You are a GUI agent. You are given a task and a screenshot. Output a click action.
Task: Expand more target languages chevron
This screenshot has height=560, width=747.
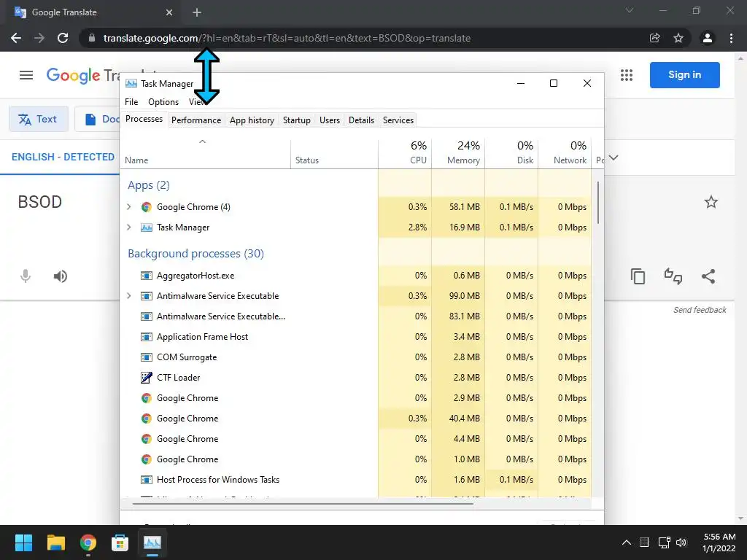[x=614, y=157]
